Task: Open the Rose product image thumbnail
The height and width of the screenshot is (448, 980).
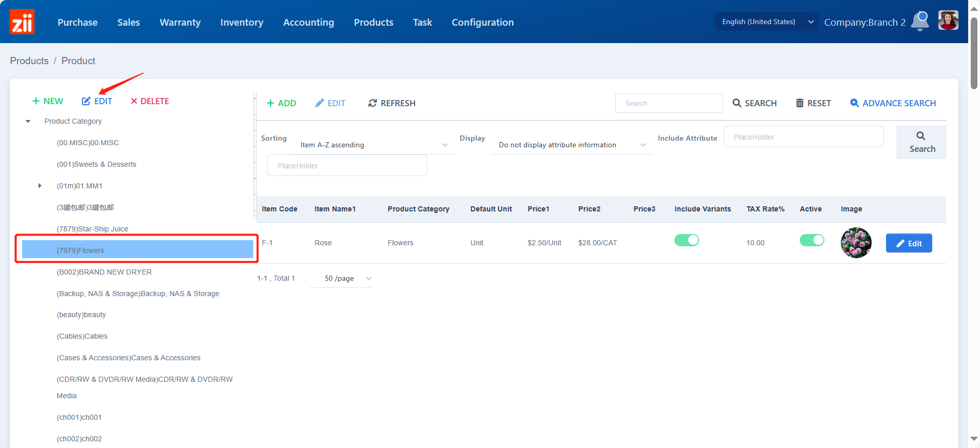Action: click(856, 243)
